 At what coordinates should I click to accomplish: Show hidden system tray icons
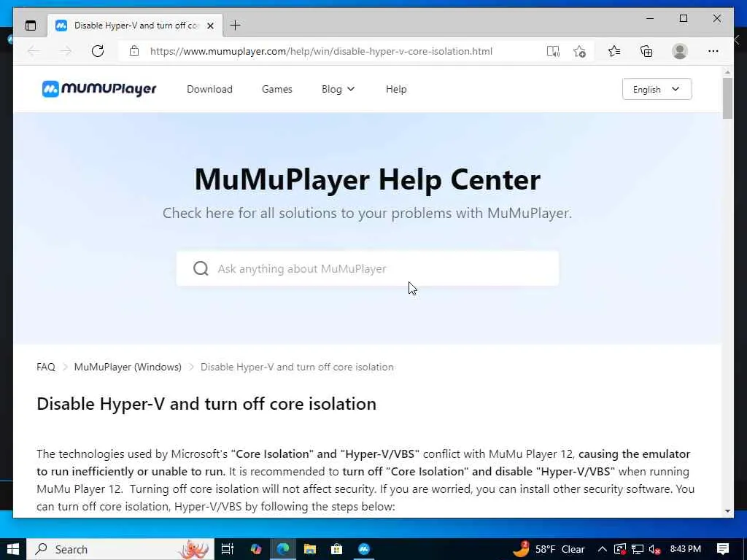point(602,549)
